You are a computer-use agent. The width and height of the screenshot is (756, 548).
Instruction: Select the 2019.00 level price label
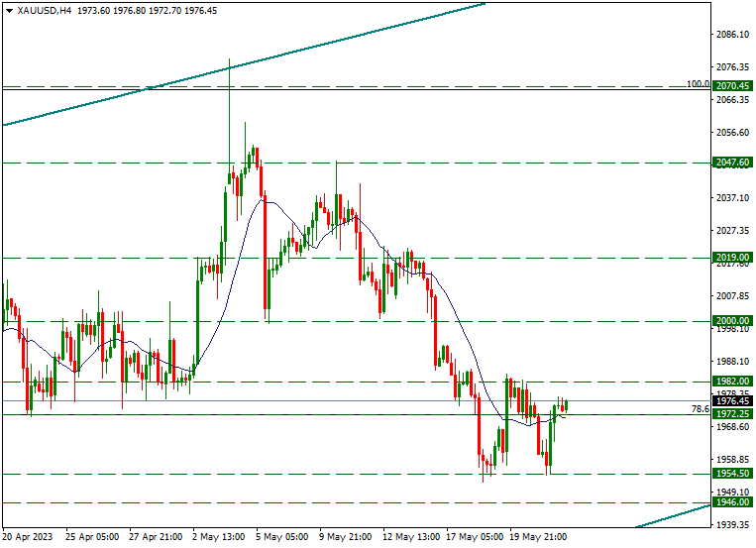coord(732,257)
